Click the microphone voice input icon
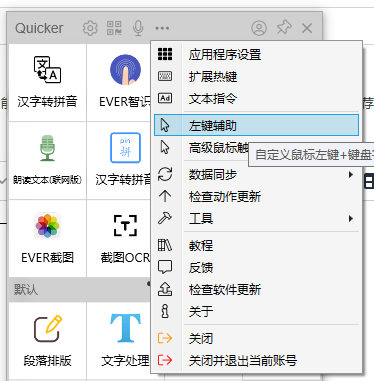This screenshot has height=381, width=374. click(x=138, y=28)
